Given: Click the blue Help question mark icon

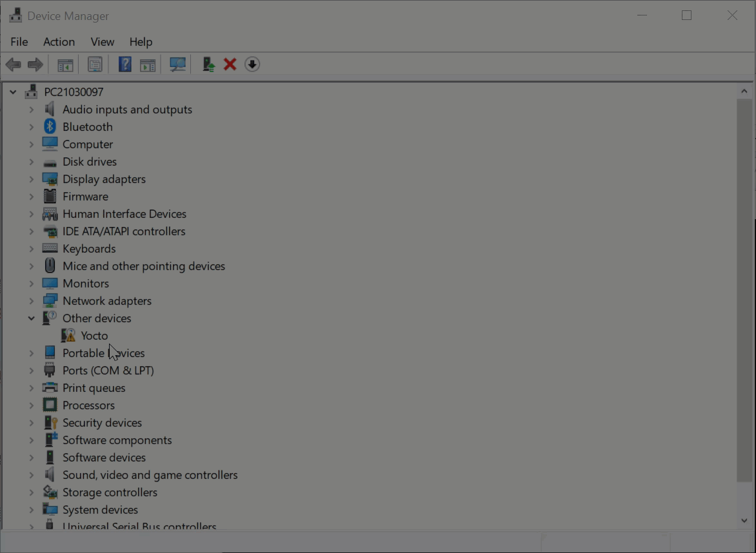Looking at the screenshot, I should (x=125, y=64).
